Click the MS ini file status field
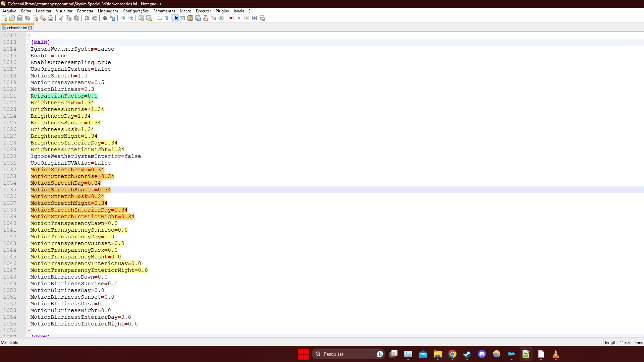Viewport: 644px width, 362px height. (x=10, y=343)
